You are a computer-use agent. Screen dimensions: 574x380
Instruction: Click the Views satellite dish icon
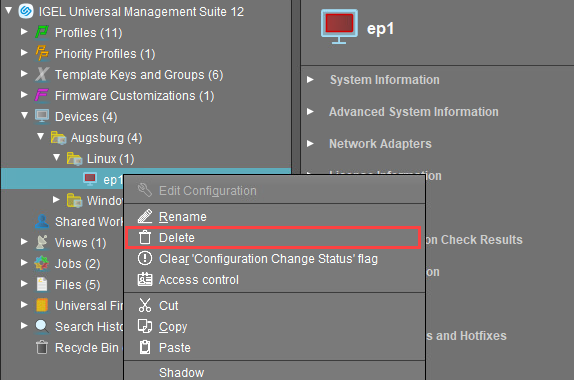(42, 242)
